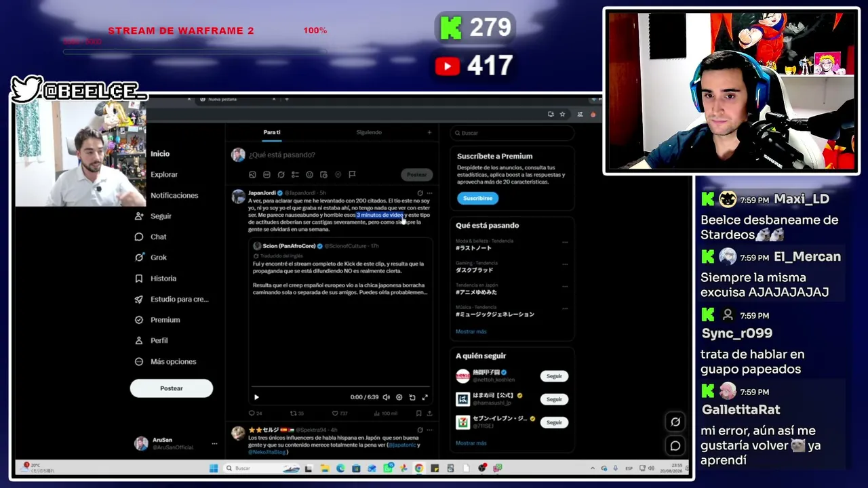Click the Grok icon on JapanJordi post
This screenshot has height=488, width=868.
point(420,193)
